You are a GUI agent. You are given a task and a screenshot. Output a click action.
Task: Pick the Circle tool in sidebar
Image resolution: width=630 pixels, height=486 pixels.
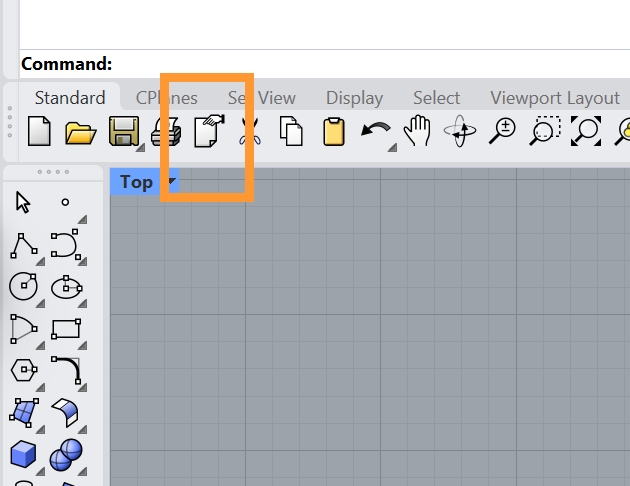point(22,286)
